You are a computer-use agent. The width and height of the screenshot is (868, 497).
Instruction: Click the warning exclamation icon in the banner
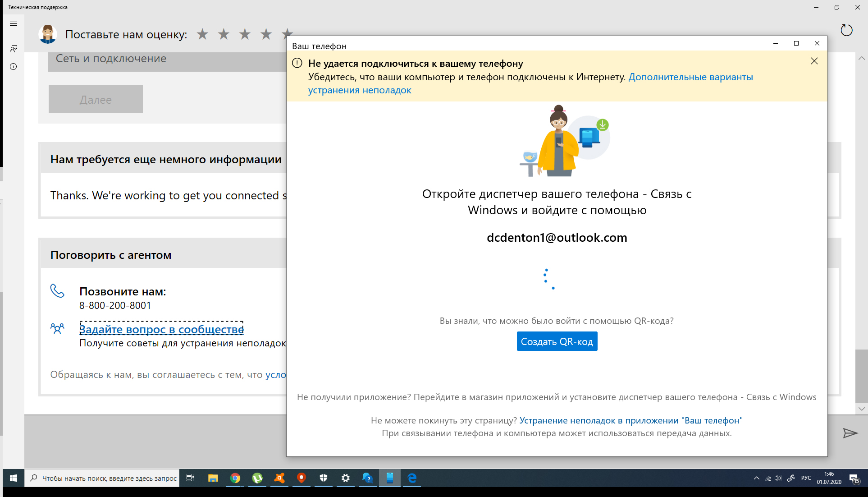297,63
